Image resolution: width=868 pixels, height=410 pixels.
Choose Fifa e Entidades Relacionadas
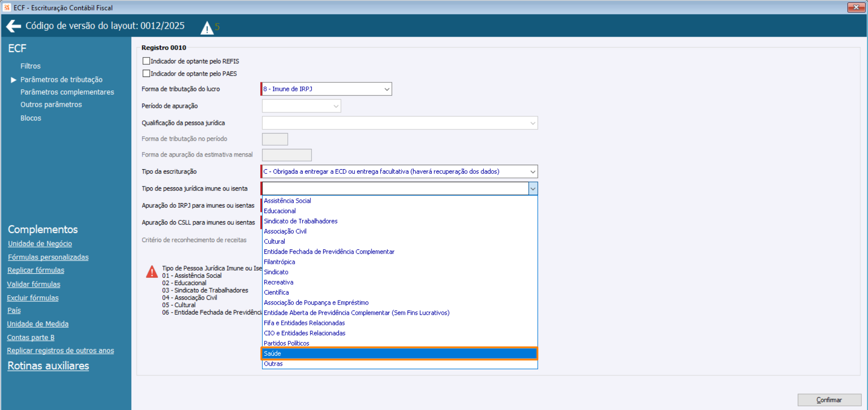[400, 323]
